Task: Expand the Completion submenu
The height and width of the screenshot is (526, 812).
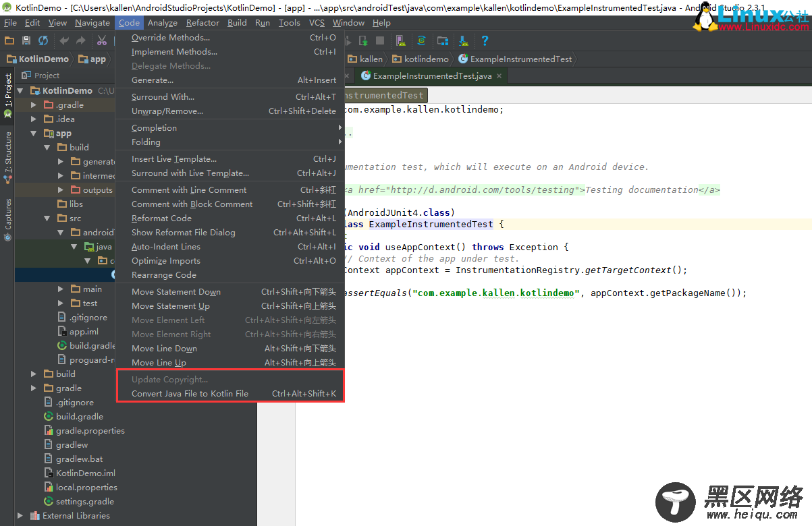Action: [229, 128]
